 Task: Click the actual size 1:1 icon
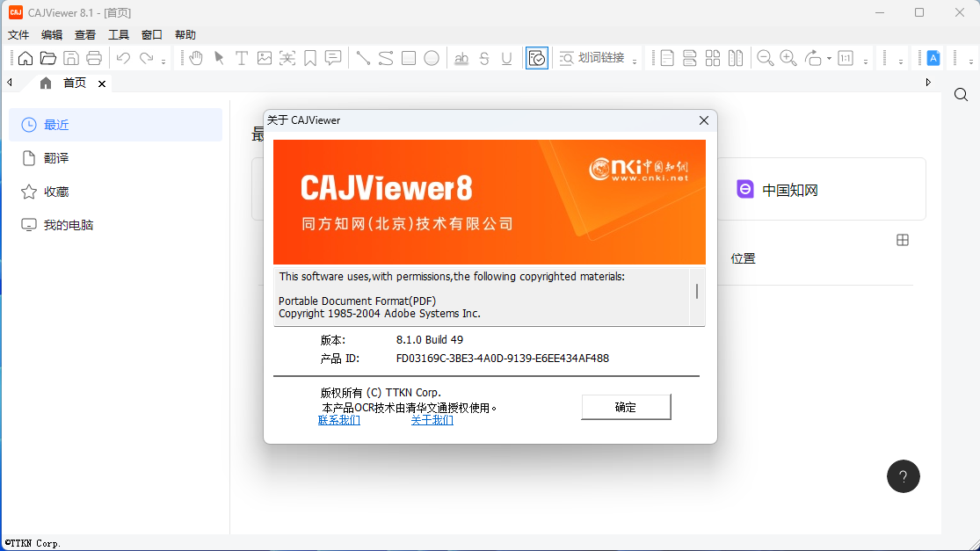[x=846, y=58]
